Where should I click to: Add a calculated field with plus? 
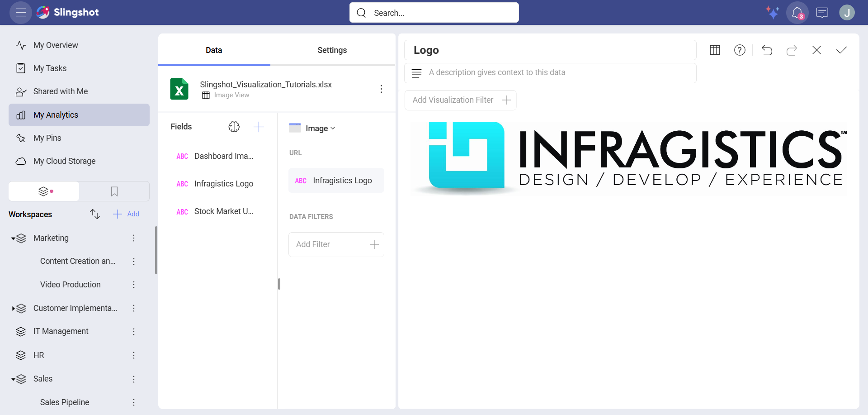(x=259, y=127)
